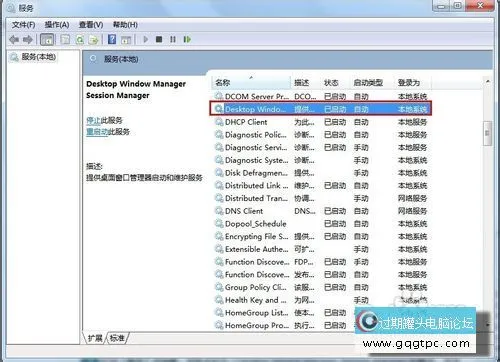500x362 pixels.
Task: Click the Back arrow toolbar icon
Action: tap(14, 40)
